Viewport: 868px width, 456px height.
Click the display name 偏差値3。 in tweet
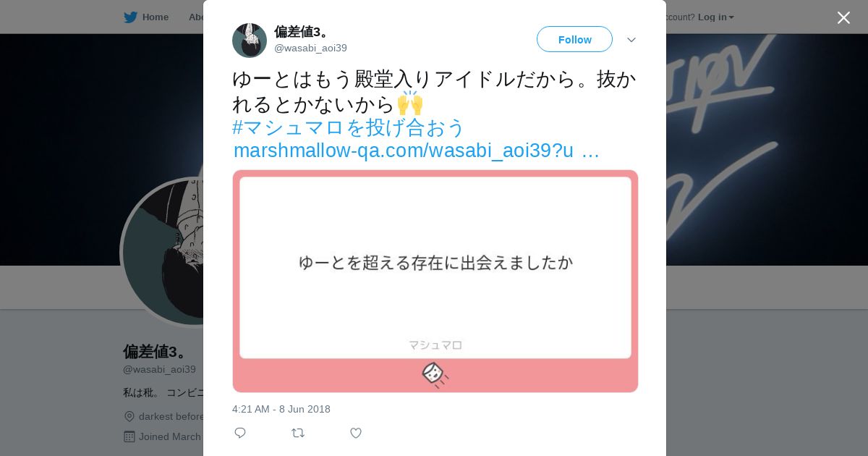[x=302, y=32]
